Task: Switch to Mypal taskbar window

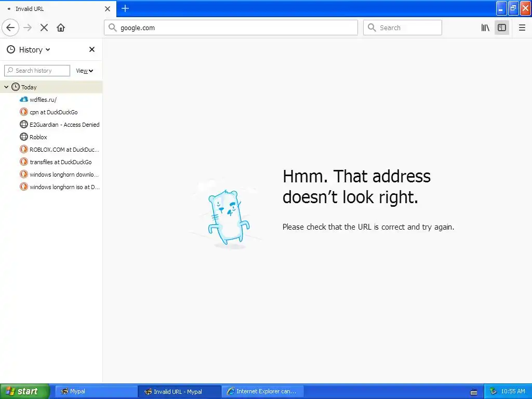Action: point(96,391)
